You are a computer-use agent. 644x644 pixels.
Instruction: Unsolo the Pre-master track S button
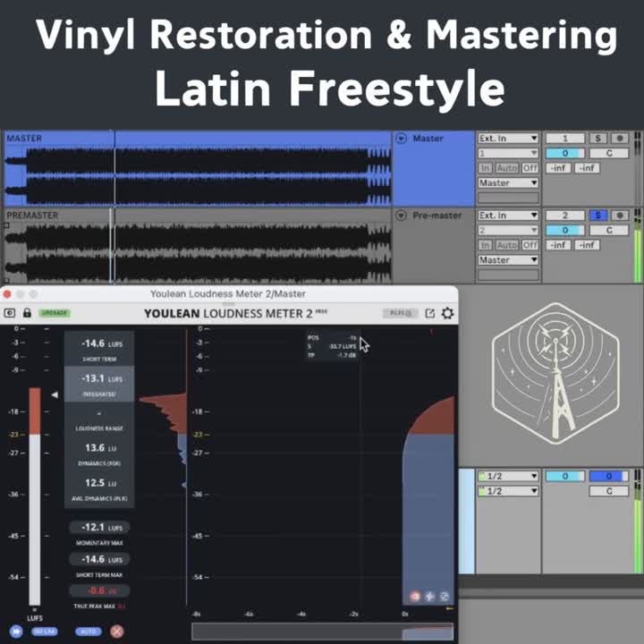pos(598,216)
